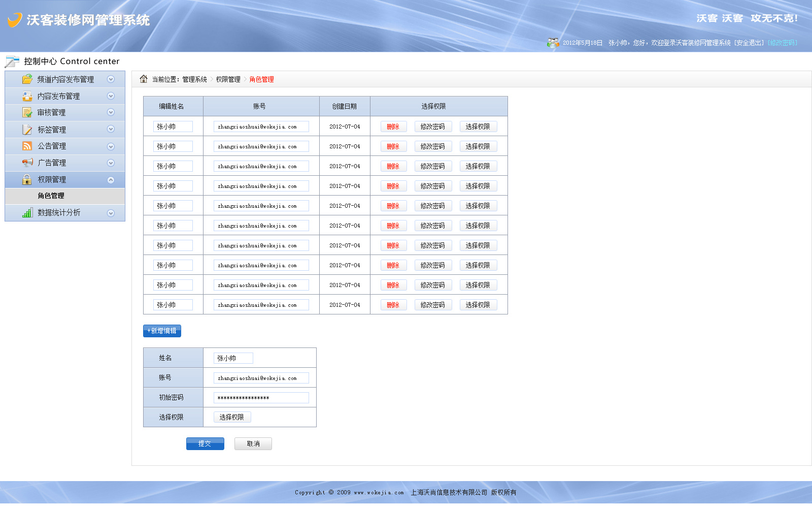
Task: Click the bar chart icon for 数据统计分析
Action: pyautogui.click(x=27, y=212)
